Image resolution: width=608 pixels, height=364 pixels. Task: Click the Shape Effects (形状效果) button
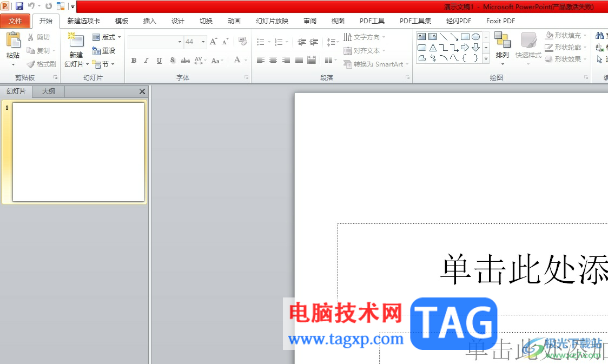pos(566,59)
